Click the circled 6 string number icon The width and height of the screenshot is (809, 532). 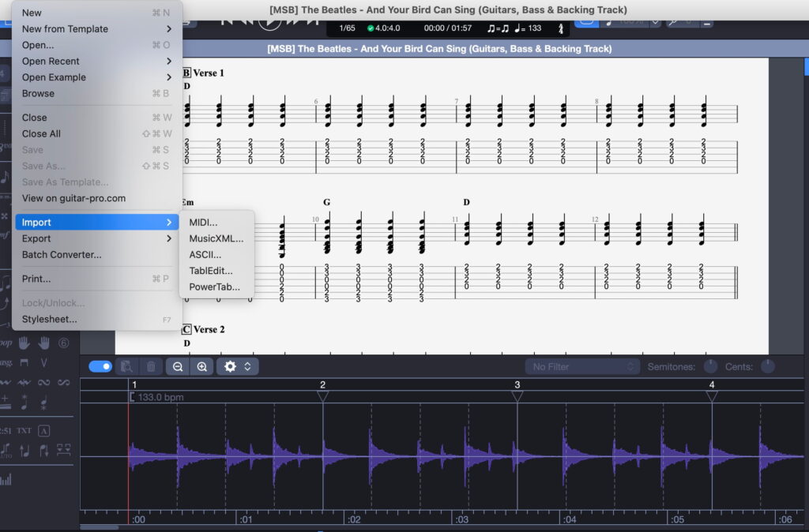tap(63, 343)
